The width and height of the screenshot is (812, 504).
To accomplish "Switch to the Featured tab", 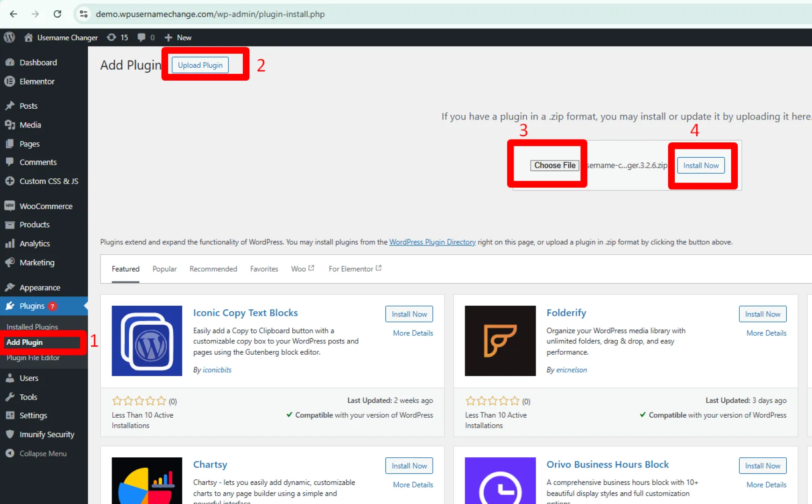I will coord(126,269).
